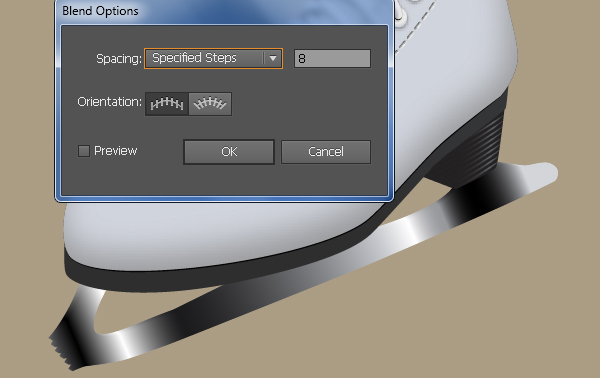Click the Preview checkbox label text

pyautogui.click(x=116, y=151)
